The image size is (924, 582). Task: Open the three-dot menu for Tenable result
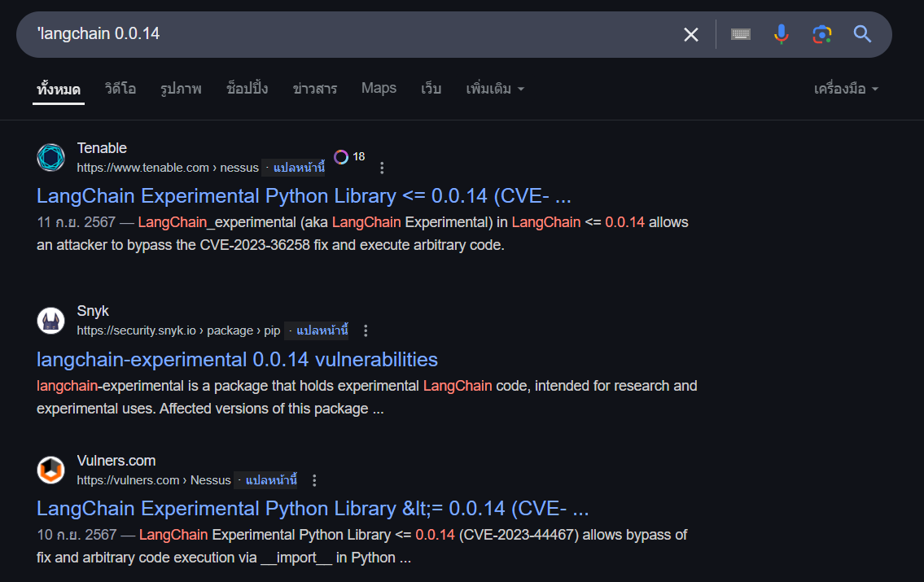(382, 168)
